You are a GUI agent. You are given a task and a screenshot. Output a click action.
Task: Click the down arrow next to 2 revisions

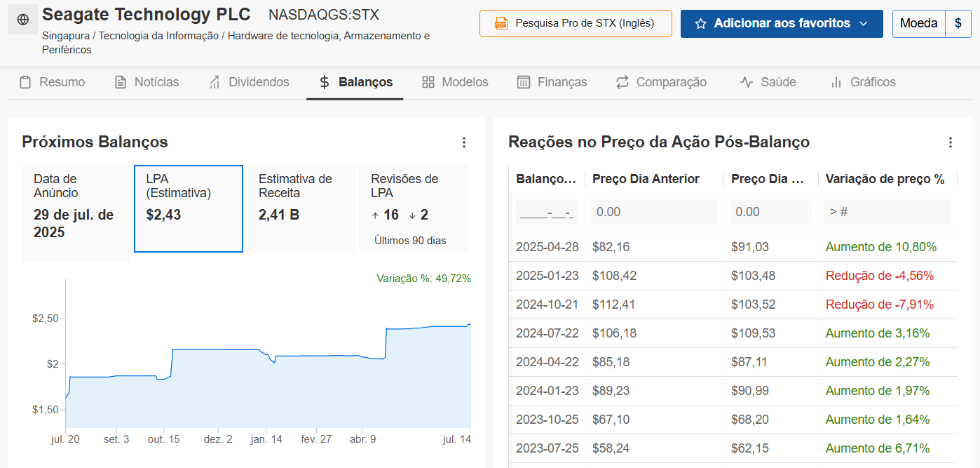click(412, 215)
